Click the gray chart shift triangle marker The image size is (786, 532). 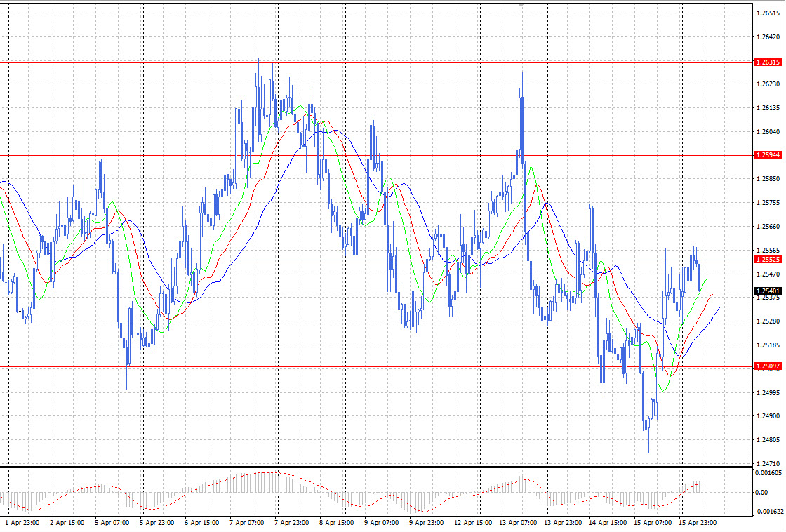coord(521,5)
